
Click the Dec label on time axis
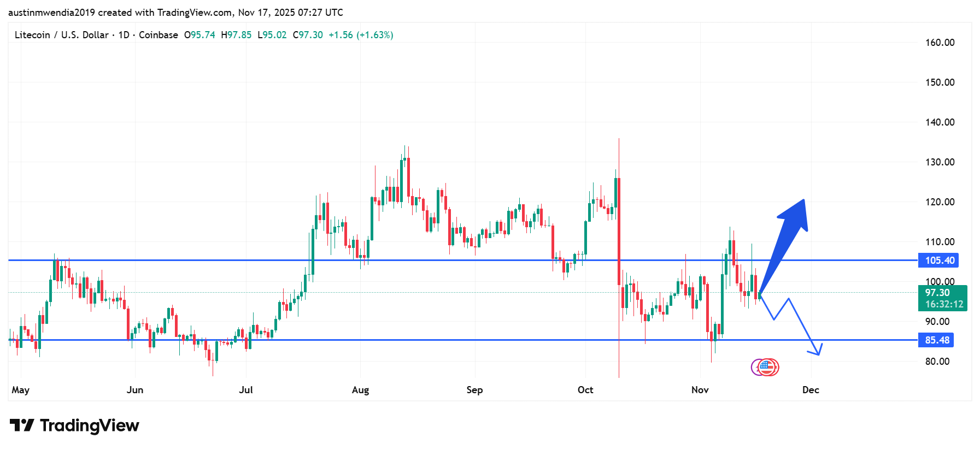[810, 390]
